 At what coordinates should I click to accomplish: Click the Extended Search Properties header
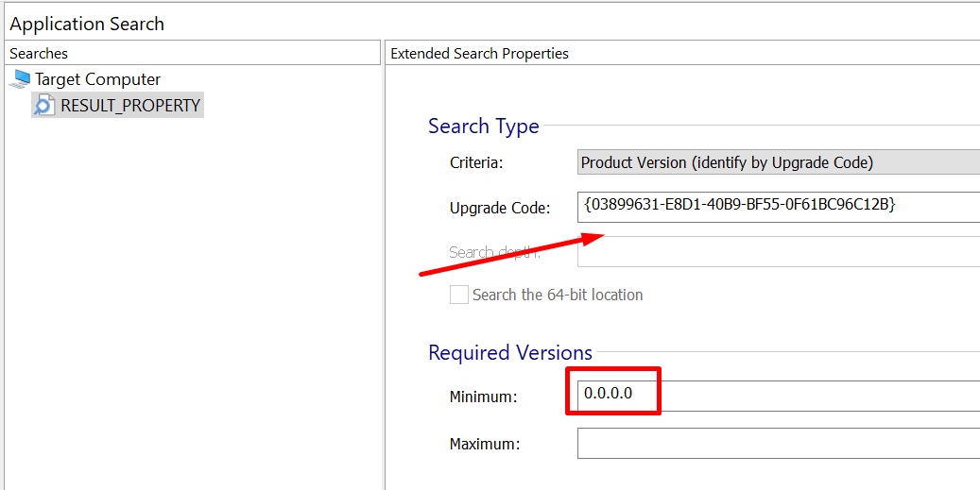(x=480, y=54)
